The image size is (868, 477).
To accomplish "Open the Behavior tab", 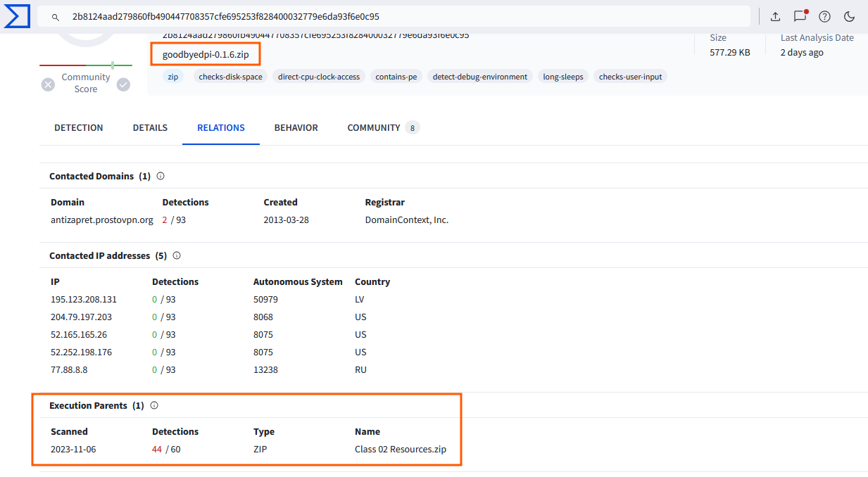I will pos(296,127).
